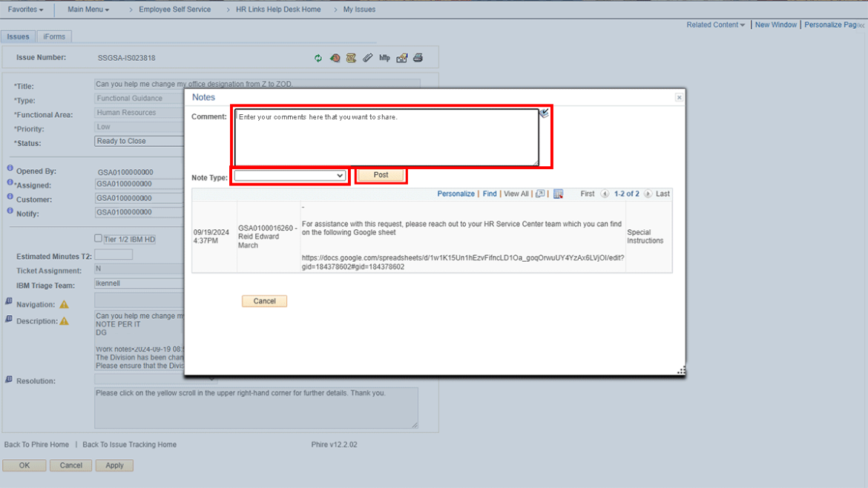Click the info icon next to Customer
868x488 pixels.
(10, 197)
